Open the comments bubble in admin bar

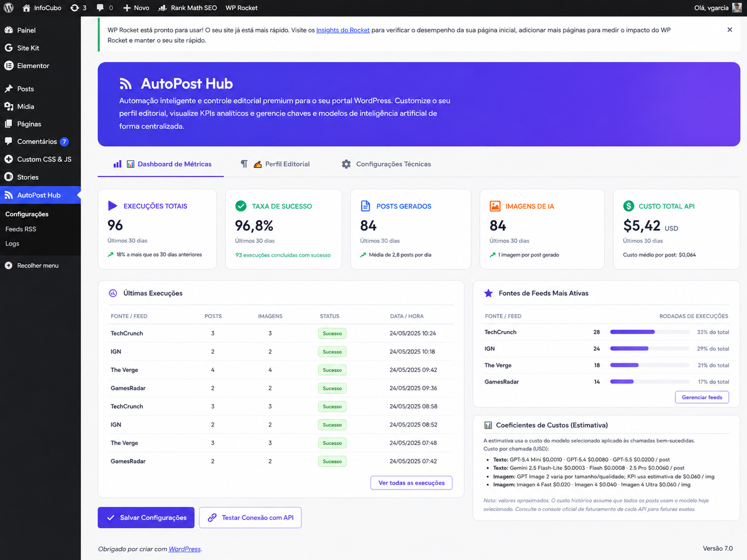pyautogui.click(x=100, y=8)
